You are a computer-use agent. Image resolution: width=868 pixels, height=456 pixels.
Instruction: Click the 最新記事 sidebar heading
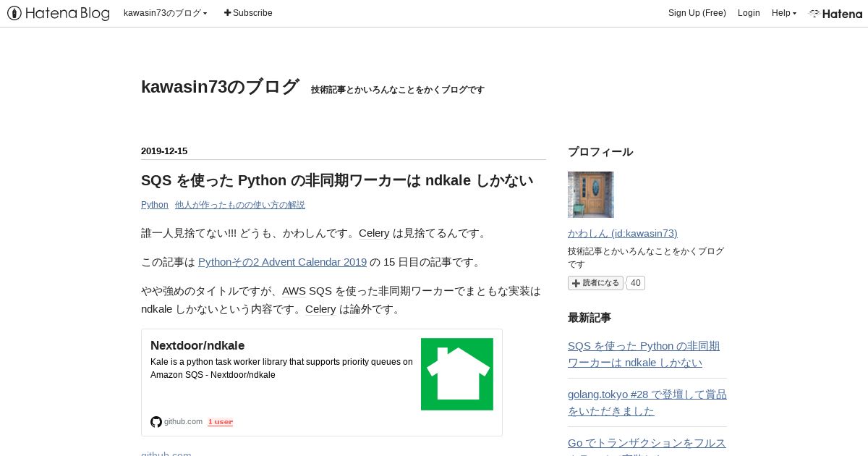590,318
